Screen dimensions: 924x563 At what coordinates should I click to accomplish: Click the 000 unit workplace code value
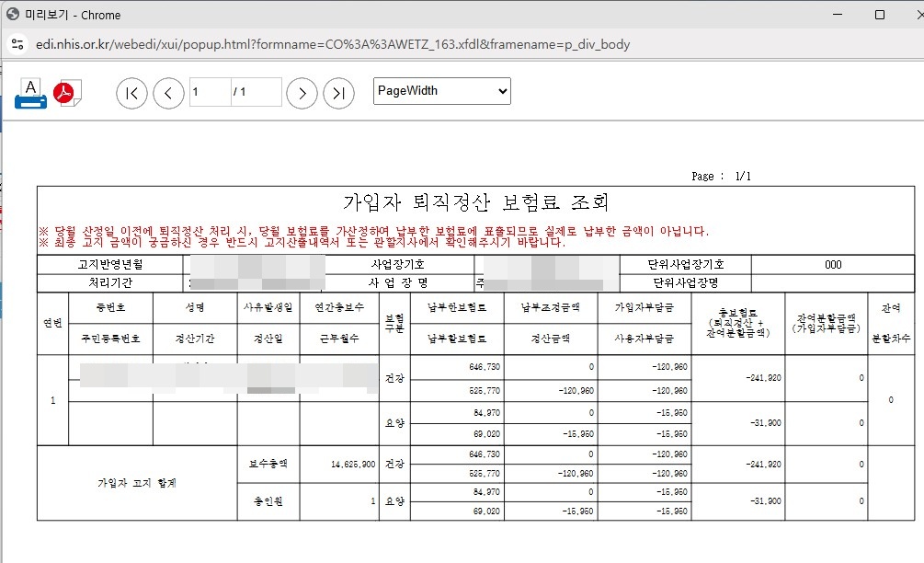click(833, 265)
